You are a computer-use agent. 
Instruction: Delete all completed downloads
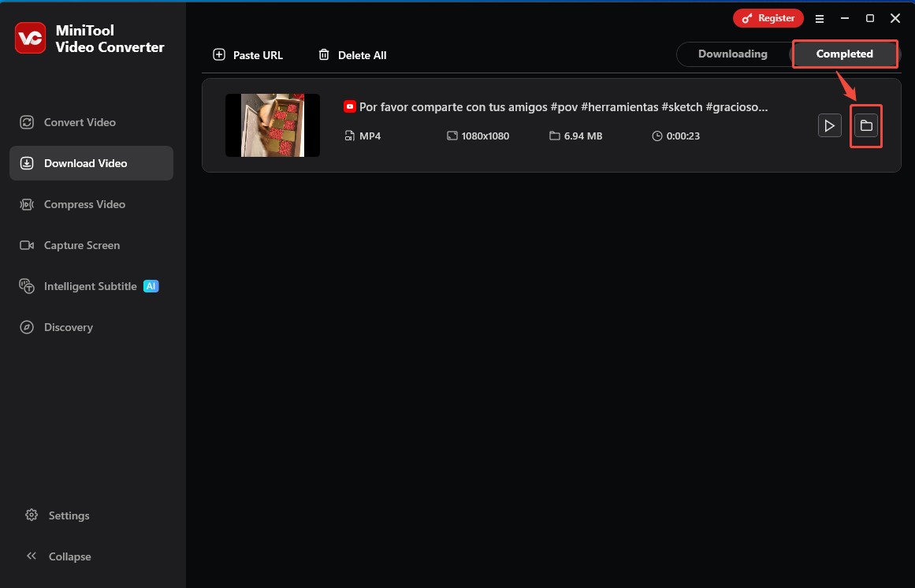point(351,54)
